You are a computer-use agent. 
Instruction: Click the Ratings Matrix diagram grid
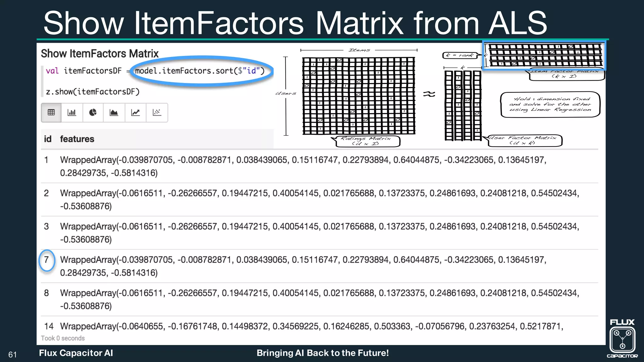[x=359, y=96]
